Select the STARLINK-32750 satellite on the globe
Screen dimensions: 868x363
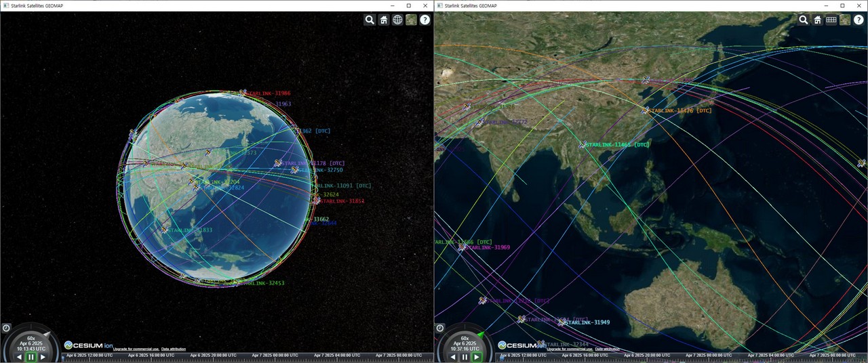point(295,170)
